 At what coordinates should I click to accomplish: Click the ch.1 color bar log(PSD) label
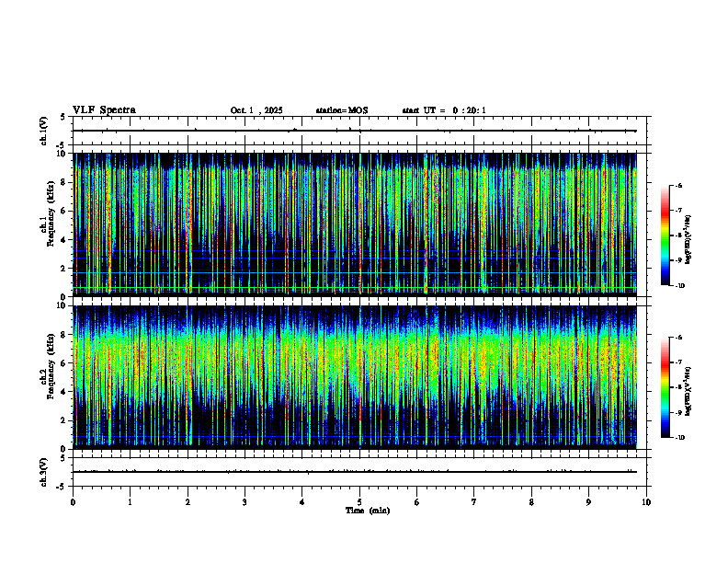click(x=688, y=240)
